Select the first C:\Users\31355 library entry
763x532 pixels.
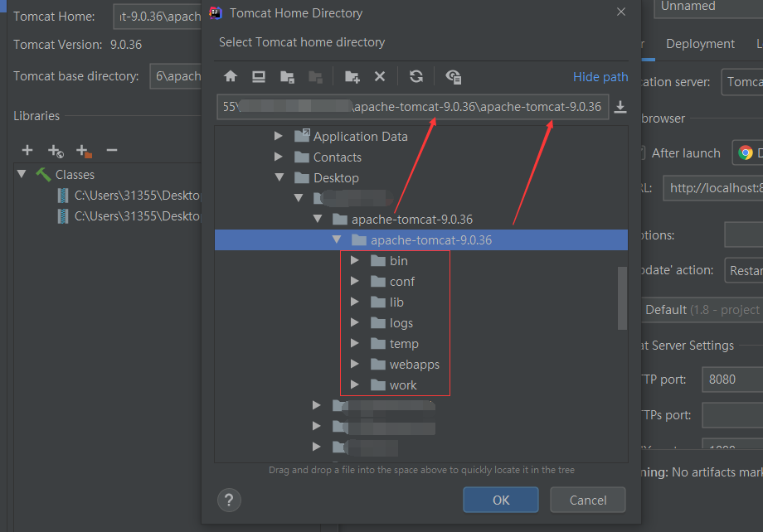click(x=137, y=196)
